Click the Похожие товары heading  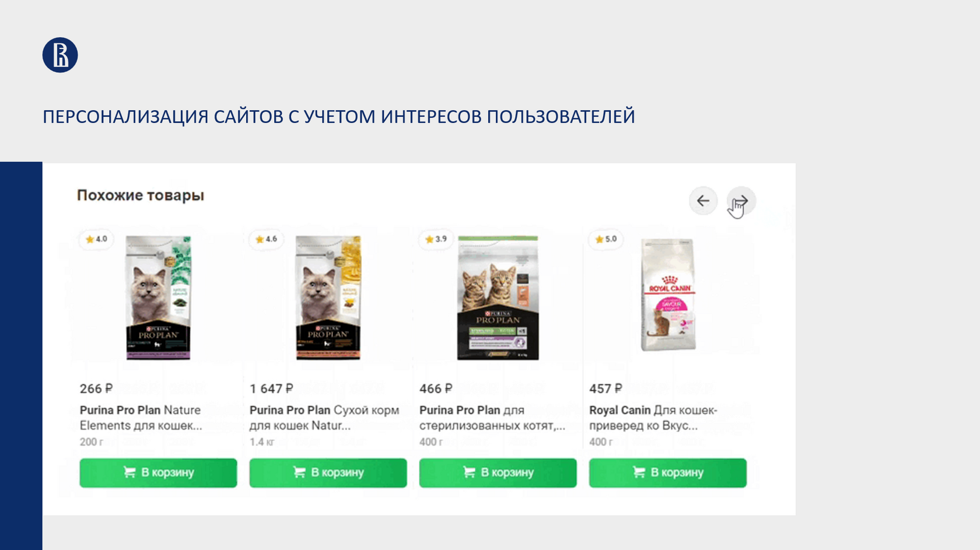[x=141, y=195]
